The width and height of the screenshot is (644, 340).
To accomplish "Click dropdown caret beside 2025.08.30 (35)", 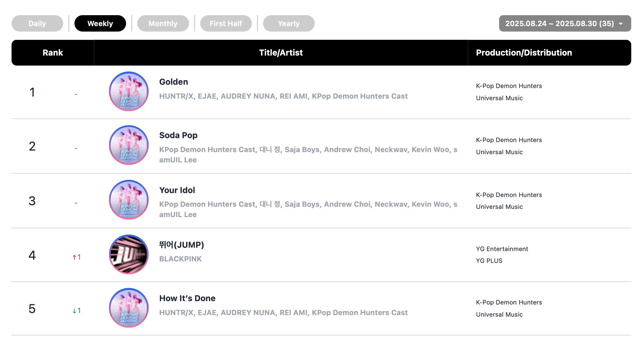I will coord(621,24).
